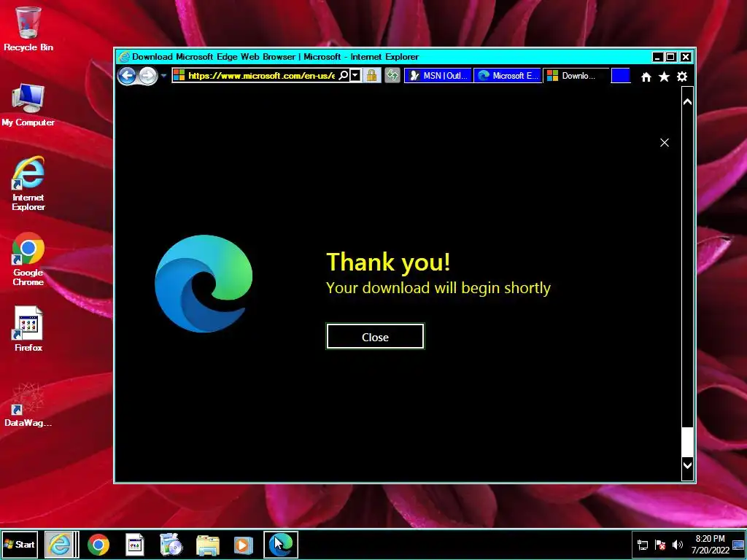This screenshot has width=747, height=560.
Task: Click the volume speaker tray icon
Action: click(677, 545)
